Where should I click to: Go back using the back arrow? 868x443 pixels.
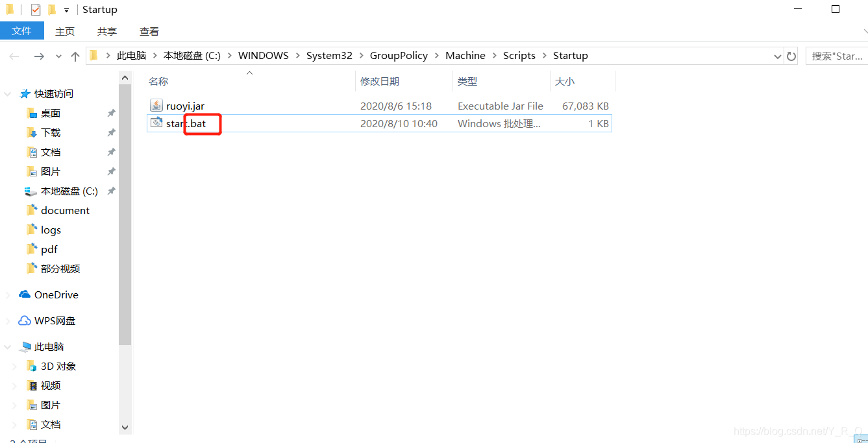pos(14,56)
